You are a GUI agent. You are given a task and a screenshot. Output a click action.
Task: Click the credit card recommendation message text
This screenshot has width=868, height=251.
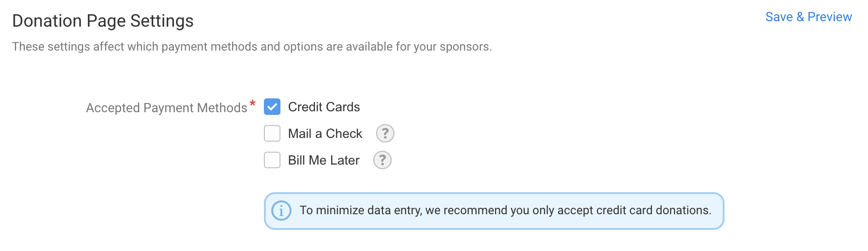point(505,210)
